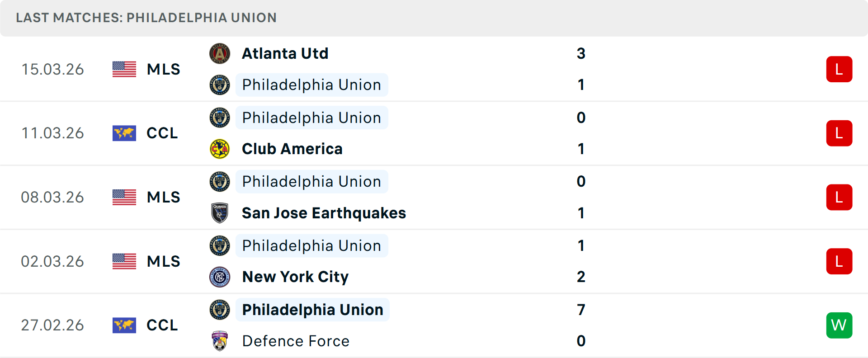This screenshot has height=358, width=868.
Task: Click the CCL competition label for 27.02.26
Action: (161, 325)
